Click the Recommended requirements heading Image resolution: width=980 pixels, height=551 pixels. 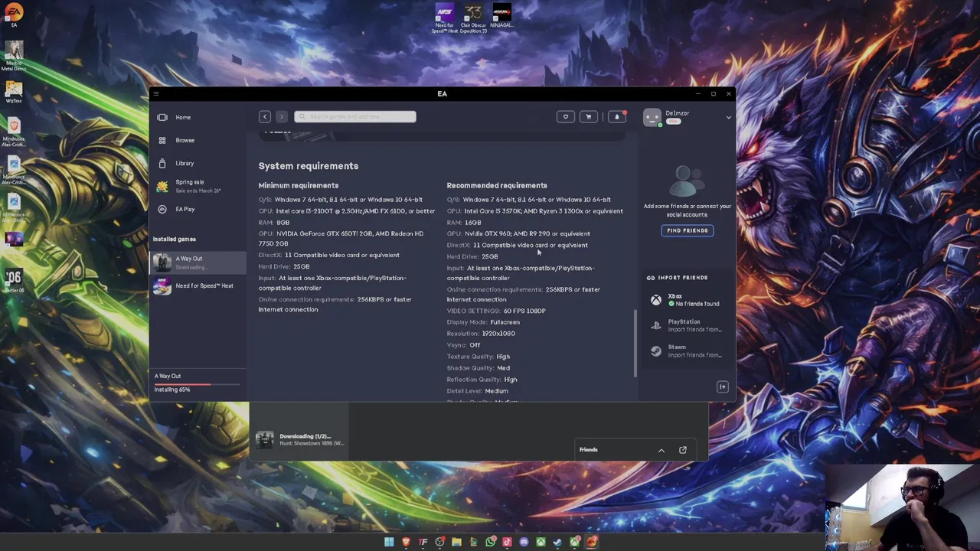coord(497,185)
